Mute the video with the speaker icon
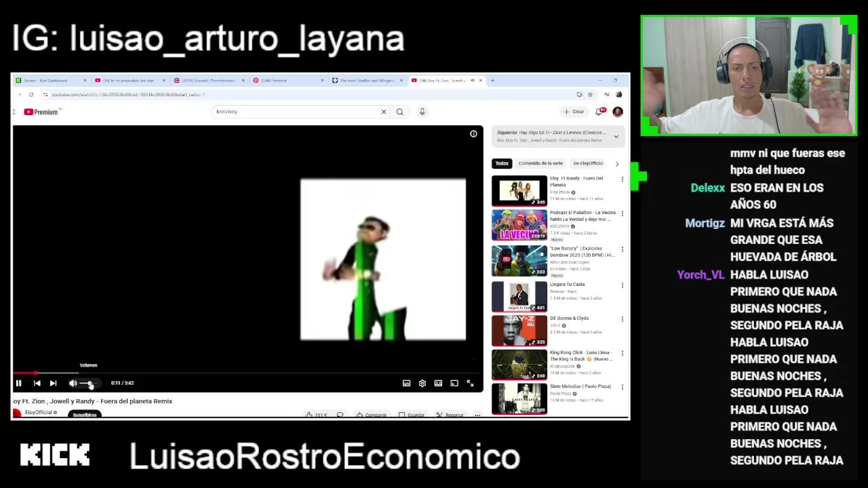This screenshot has height=488, width=868. pyautogui.click(x=73, y=383)
